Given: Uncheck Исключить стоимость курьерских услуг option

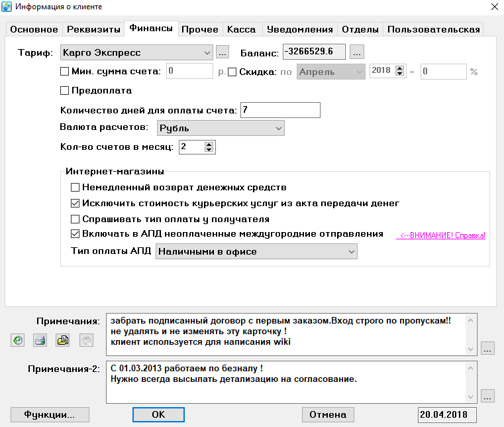Looking at the screenshot, I should (75, 204).
